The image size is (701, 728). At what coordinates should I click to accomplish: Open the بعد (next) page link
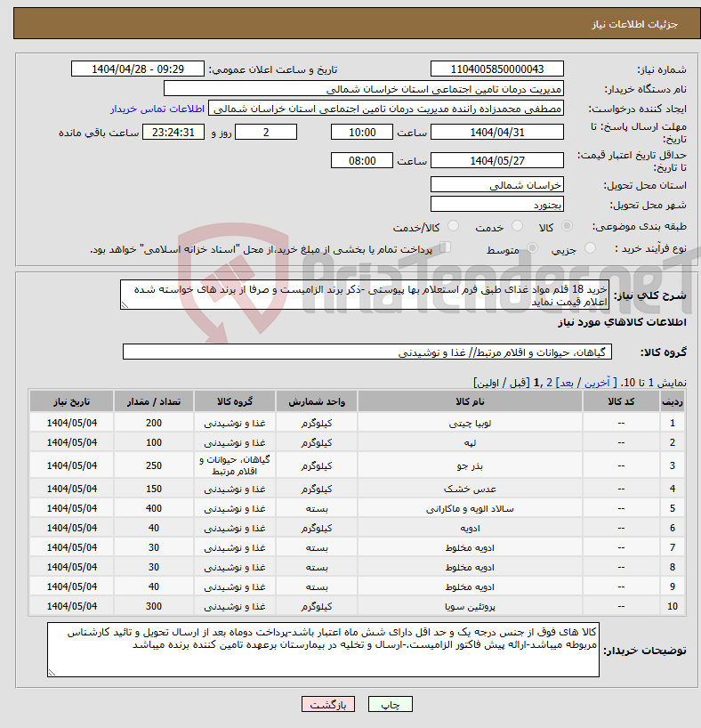pos(567,383)
